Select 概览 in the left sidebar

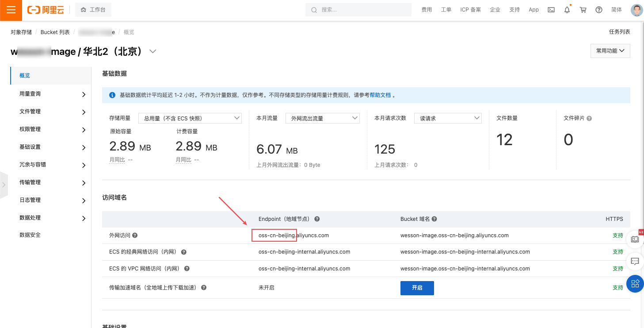tap(25, 76)
